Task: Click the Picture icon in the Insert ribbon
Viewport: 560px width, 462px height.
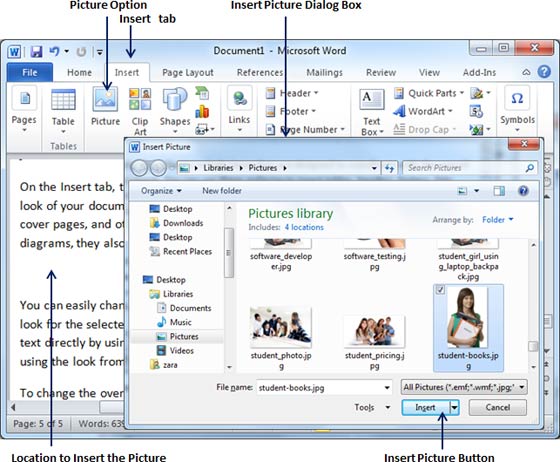Action: 105,99
